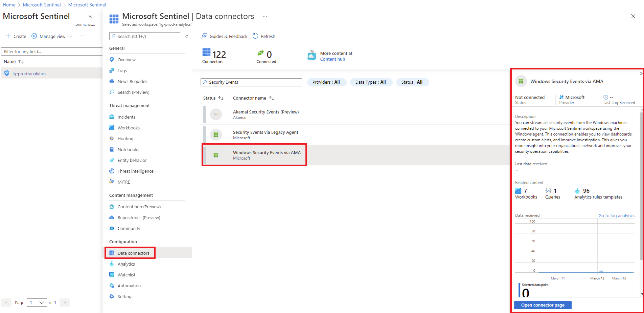Click the Content hub shopping bag icon
Viewport: 644px width, 313px height.
[x=312, y=56]
